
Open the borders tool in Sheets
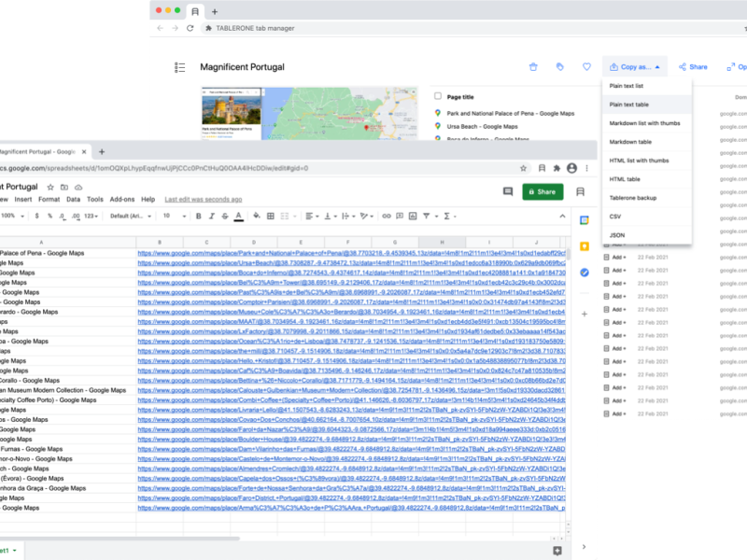point(271,217)
